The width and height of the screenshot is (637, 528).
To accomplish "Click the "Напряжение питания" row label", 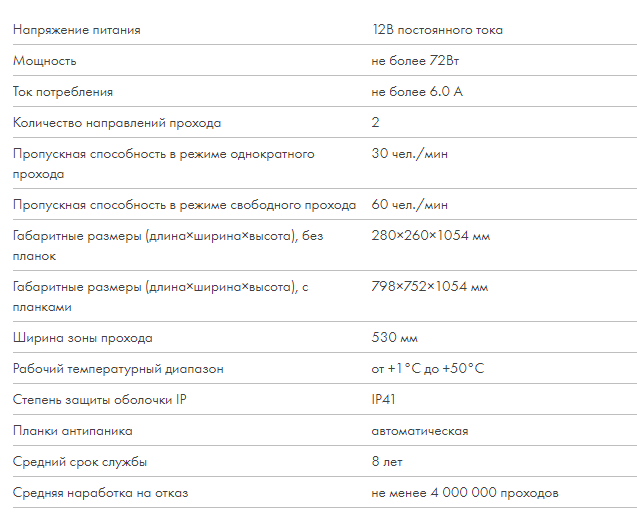I will pyautogui.click(x=77, y=30).
